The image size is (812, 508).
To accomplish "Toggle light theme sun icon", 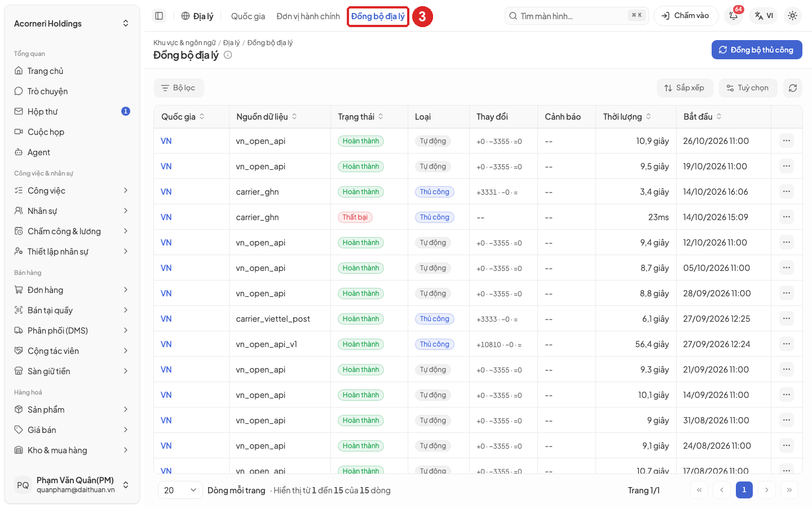I will [792, 16].
